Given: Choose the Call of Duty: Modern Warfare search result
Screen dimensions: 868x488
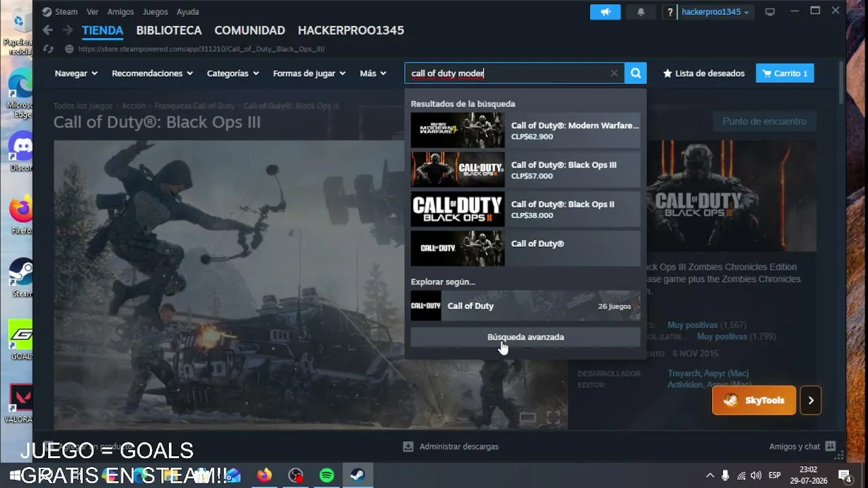Looking at the screenshot, I should click(526, 130).
